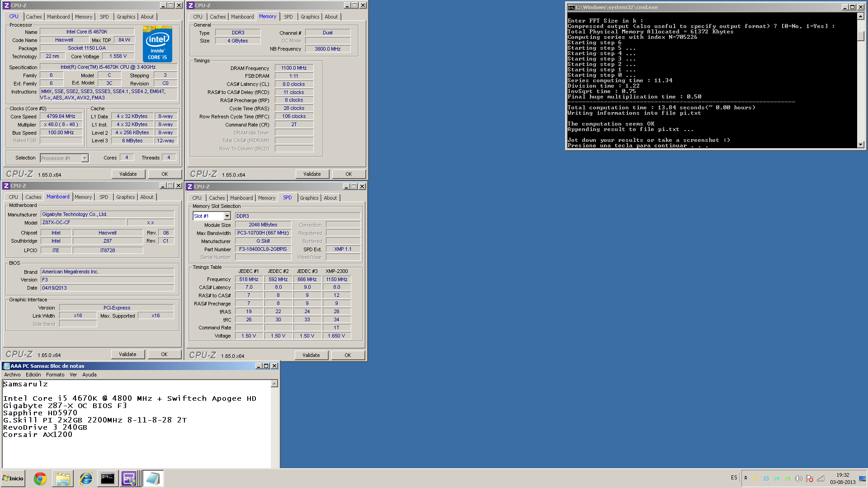The image size is (868, 488).
Task: Select the Part Number F3-18400CL8-2GBPIS
Action: click(263, 249)
